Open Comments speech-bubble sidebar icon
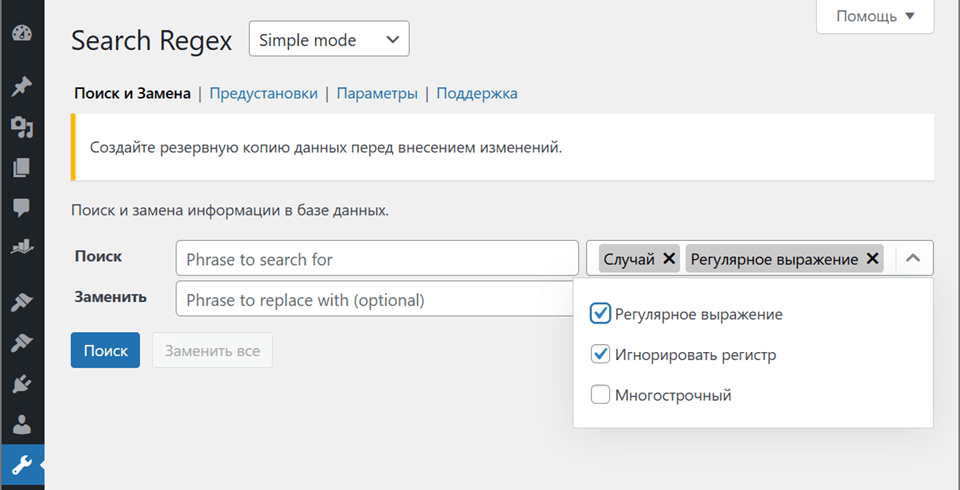 coord(22,208)
